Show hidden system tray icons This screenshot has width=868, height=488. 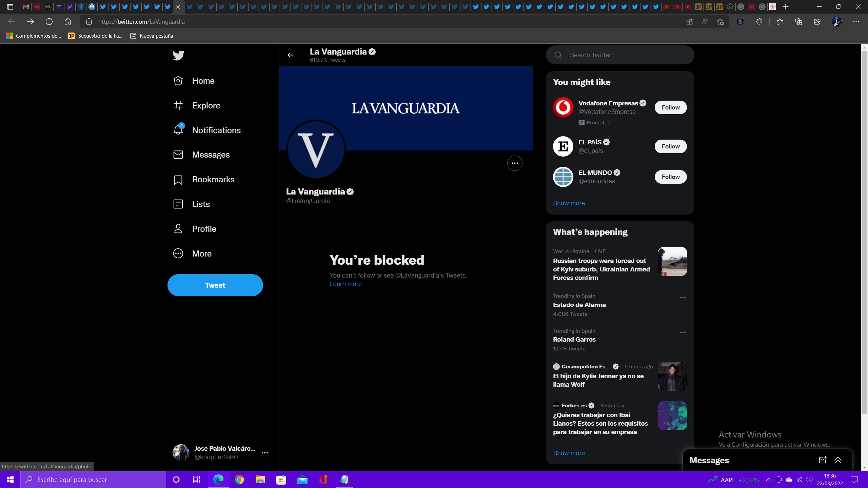coord(769,480)
